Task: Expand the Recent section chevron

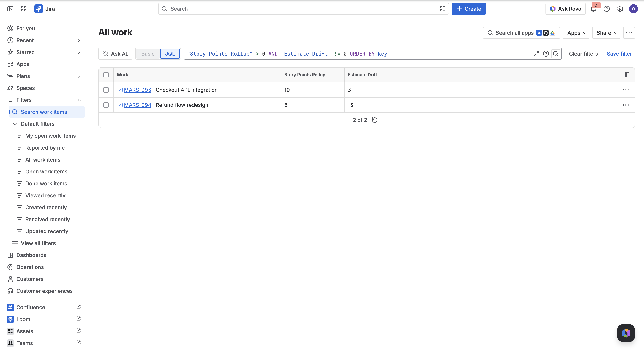Action: coord(79,40)
